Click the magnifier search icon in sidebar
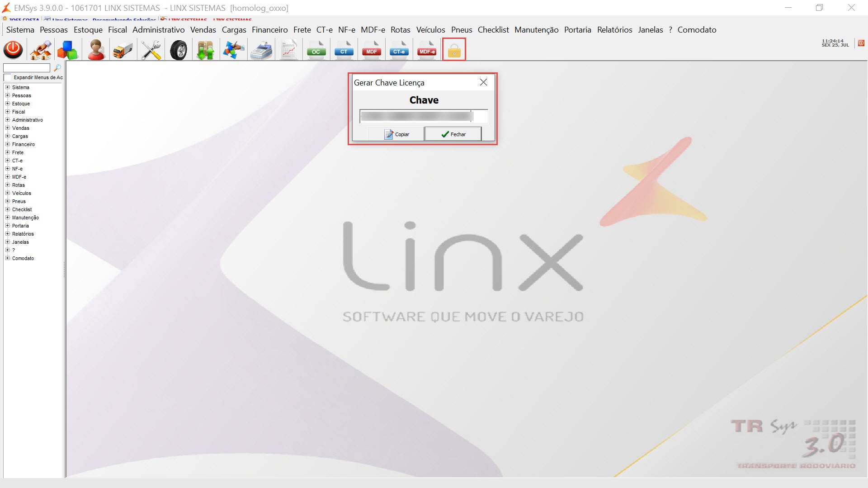868x488 pixels. (57, 68)
